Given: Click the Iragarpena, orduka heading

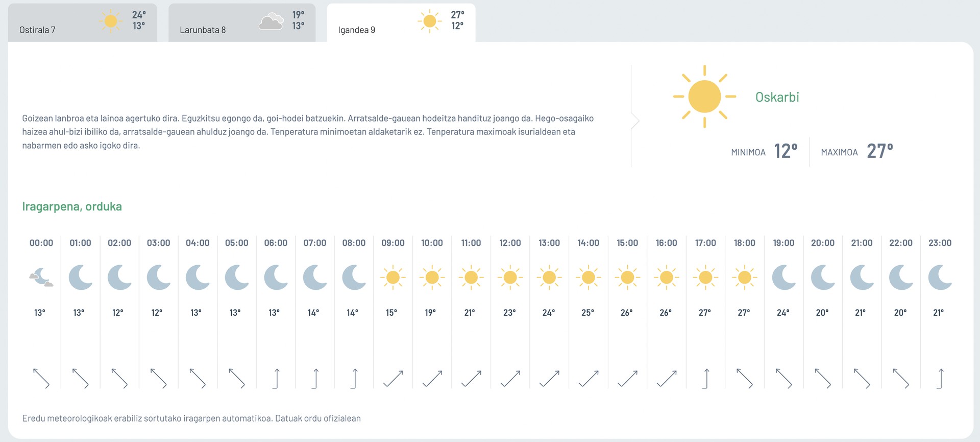Looking at the screenshot, I should [x=72, y=206].
